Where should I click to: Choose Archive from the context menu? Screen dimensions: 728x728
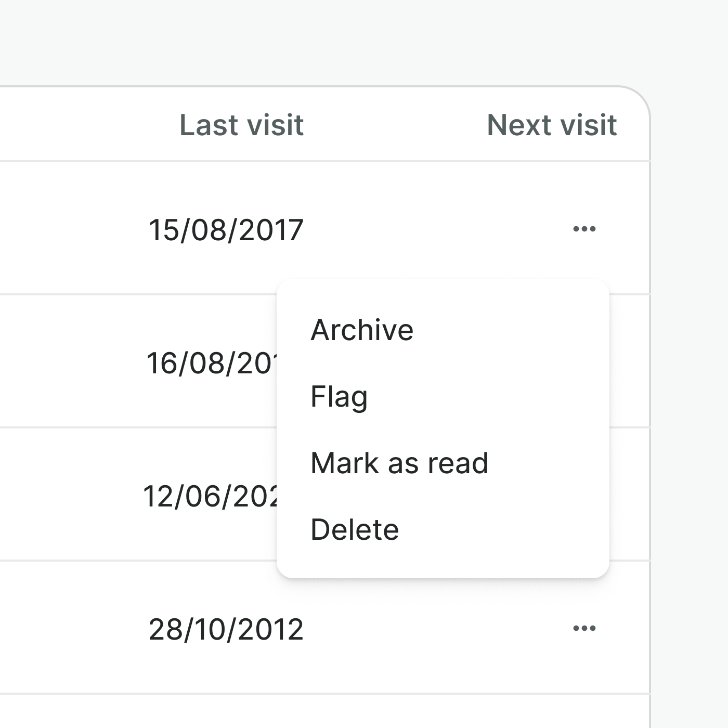362,330
